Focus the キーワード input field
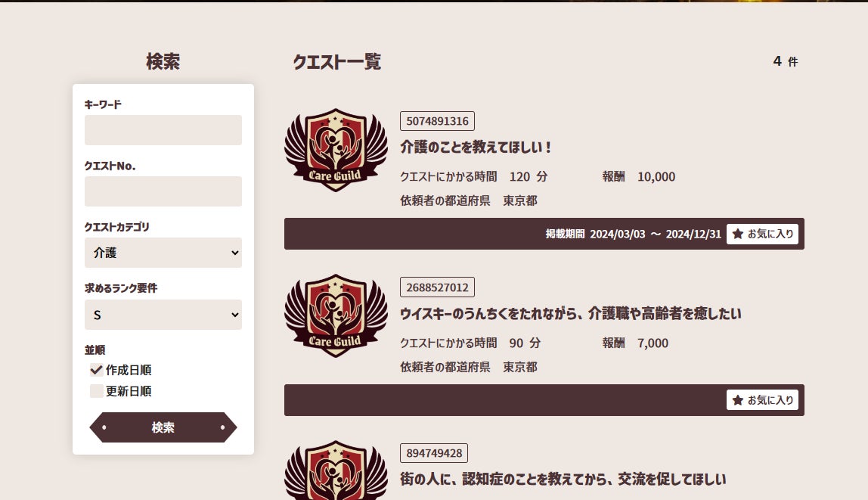The height and width of the screenshot is (500, 868). coord(163,130)
